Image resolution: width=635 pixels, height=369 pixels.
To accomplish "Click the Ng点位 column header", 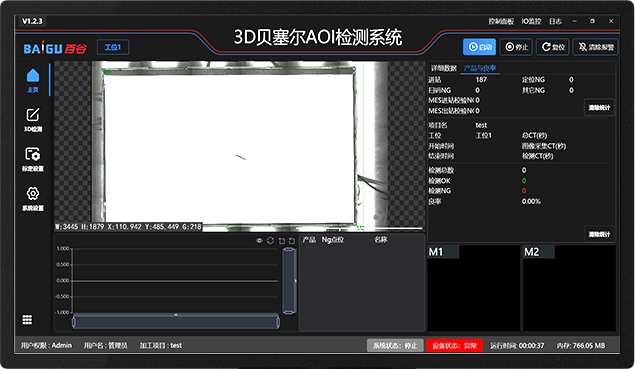I will tap(332, 240).
